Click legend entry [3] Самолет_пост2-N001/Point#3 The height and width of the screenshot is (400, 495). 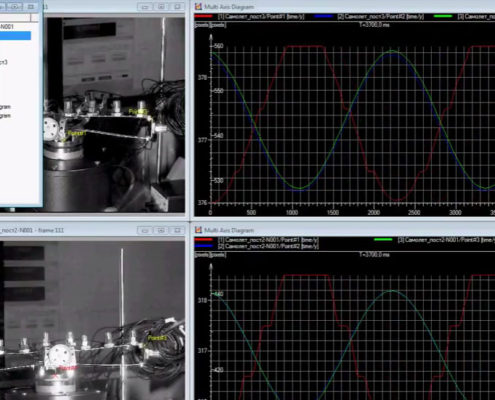[x=446, y=240]
